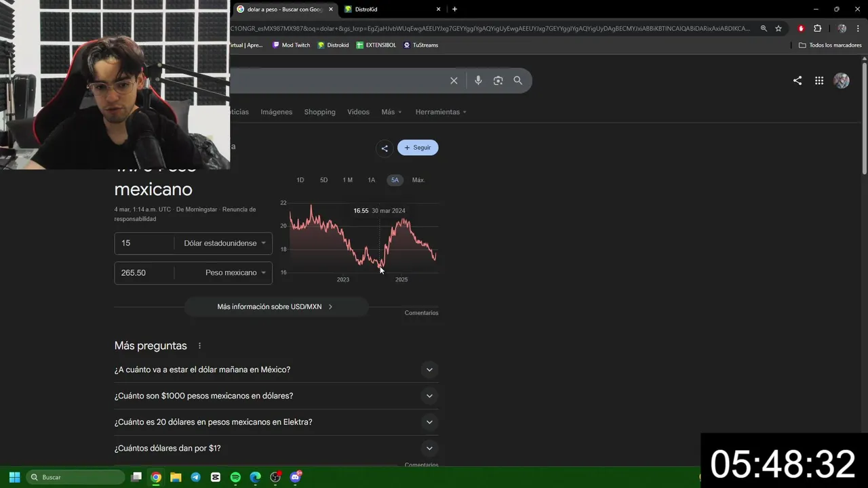The height and width of the screenshot is (488, 868).
Task: Open Distrokid bookmark in bookmarks bar
Action: tap(333, 45)
